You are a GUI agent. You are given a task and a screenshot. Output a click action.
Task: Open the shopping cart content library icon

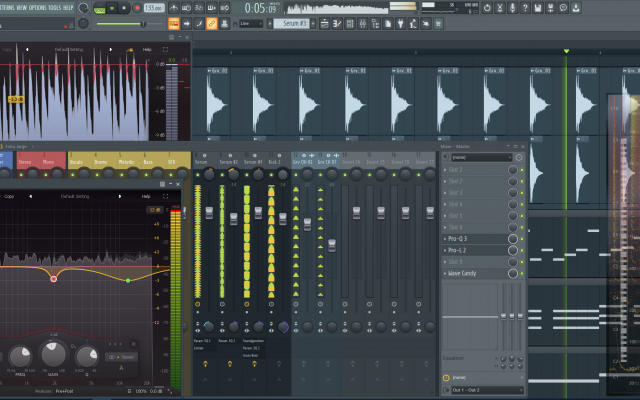[x=438, y=24]
